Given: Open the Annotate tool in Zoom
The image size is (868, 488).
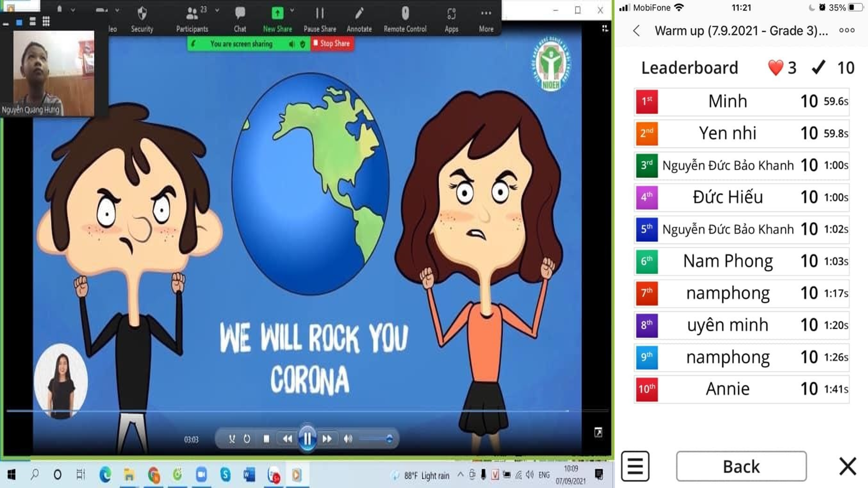Looking at the screenshot, I should tap(359, 19).
